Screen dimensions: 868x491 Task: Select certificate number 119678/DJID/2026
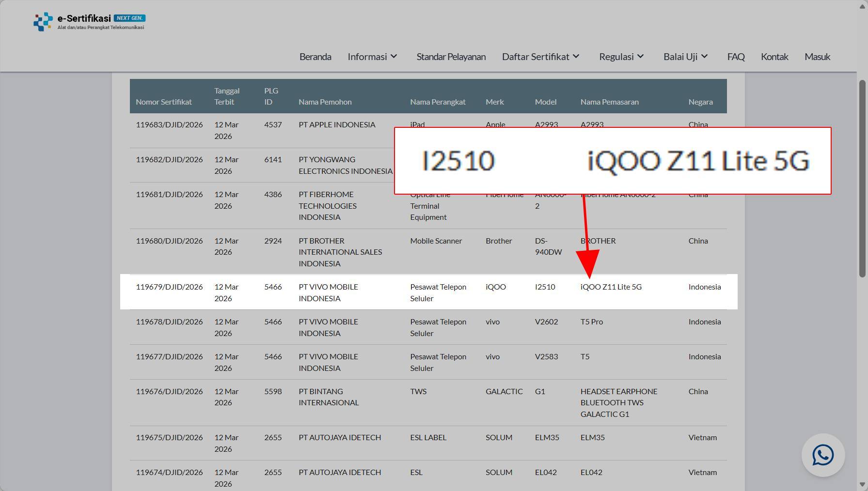click(169, 322)
